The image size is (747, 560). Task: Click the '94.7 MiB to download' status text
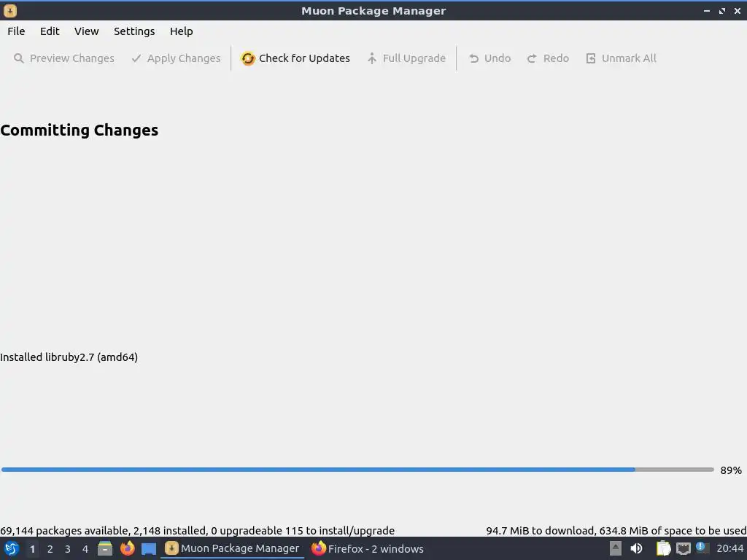(616, 531)
